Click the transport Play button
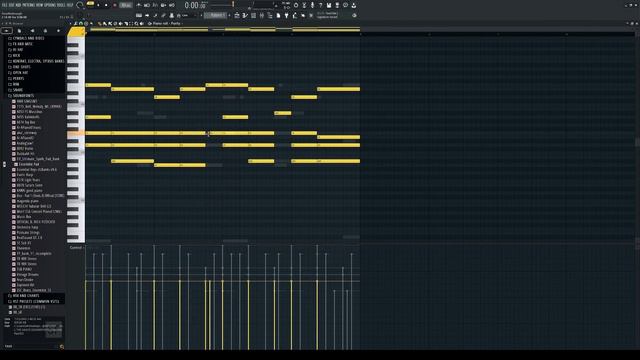The height and width of the screenshot is (360, 640). 98,5
